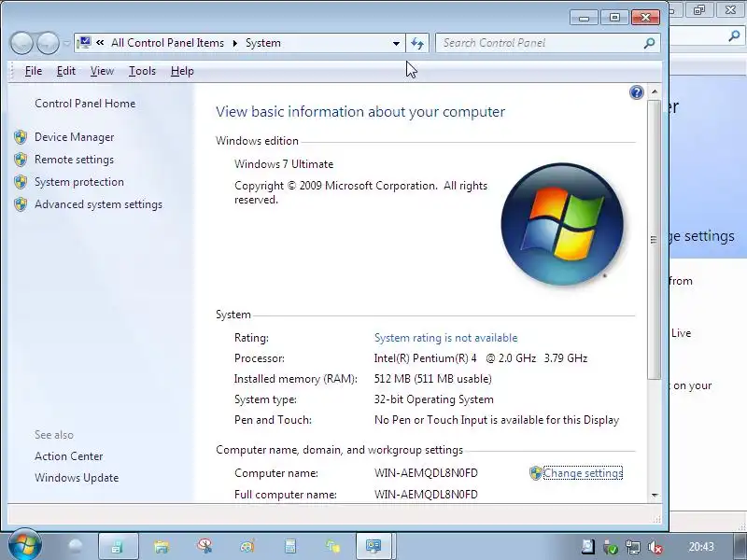Viewport: 747px width, 560px height.
Task: Click the shield icon beside Remote settings
Action: pyautogui.click(x=21, y=160)
